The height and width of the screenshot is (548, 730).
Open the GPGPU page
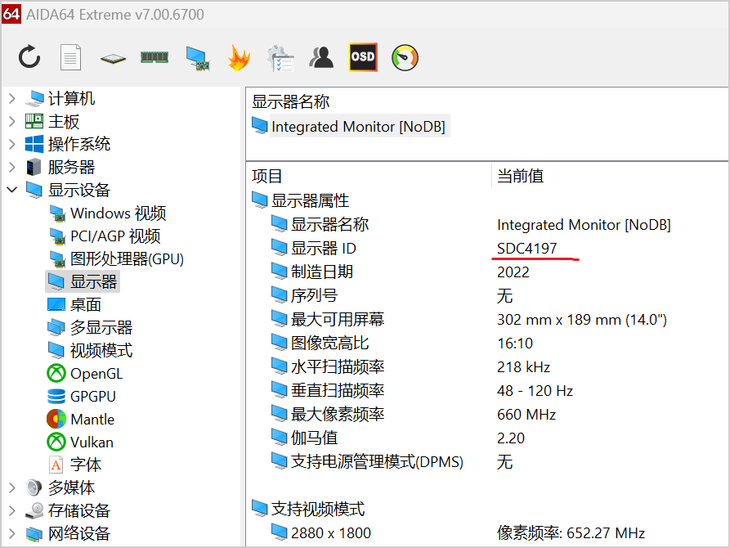(93, 396)
